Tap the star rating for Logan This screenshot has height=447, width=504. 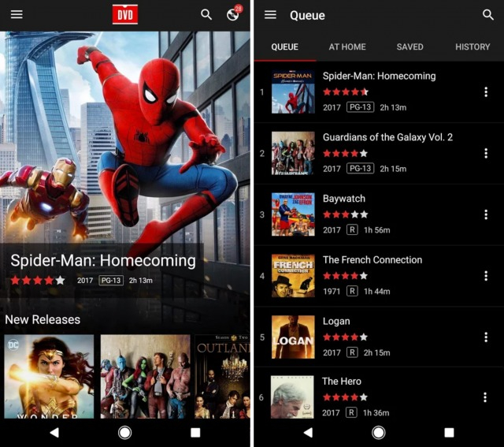pyautogui.click(x=345, y=337)
